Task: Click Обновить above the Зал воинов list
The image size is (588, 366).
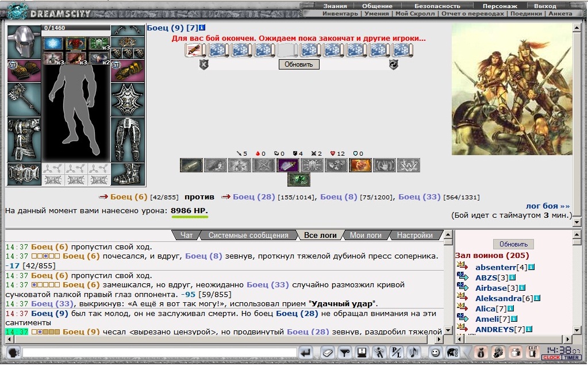Action: (513, 244)
